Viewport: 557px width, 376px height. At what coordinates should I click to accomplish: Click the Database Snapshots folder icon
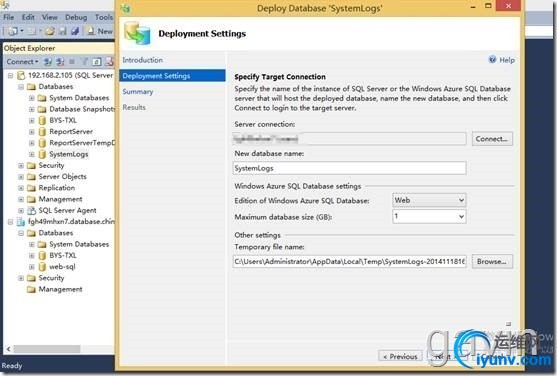click(x=42, y=109)
